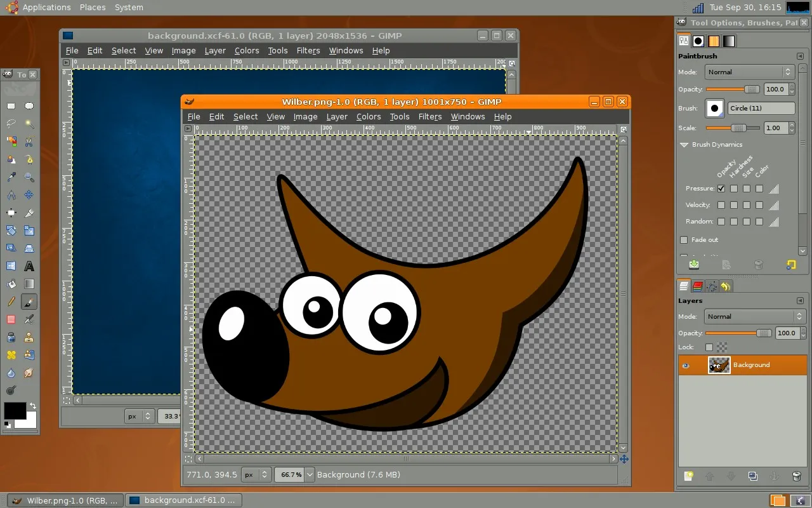The image size is (812, 508).
Task: Open the zoom percentage dropdown at 66.7%
Action: click(310, 474)
